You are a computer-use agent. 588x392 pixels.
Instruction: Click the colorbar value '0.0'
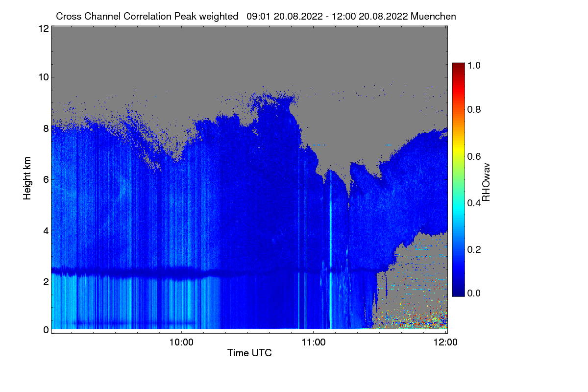pos(475,293)
